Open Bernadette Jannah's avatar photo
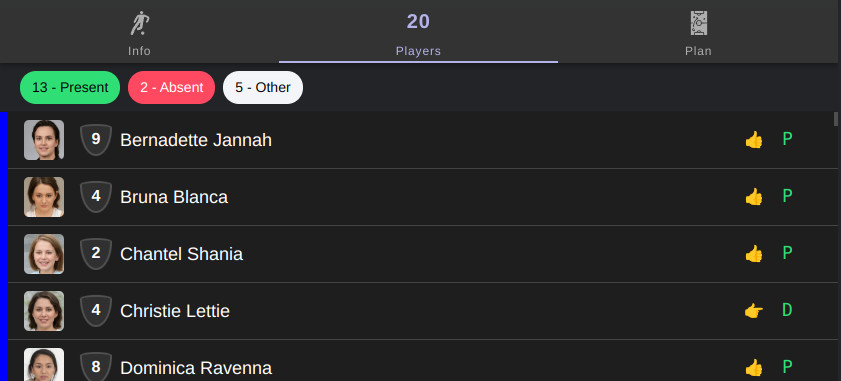 (44, 140)
